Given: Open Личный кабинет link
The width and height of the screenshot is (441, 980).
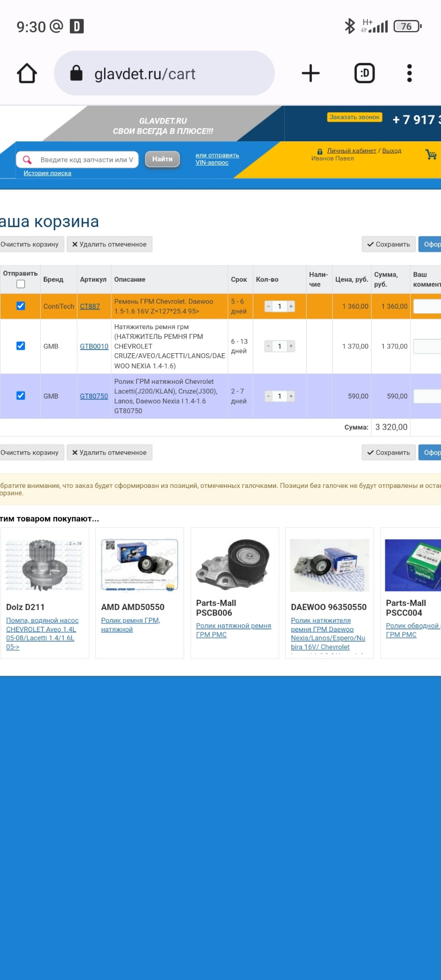Looking at the screenshot, I should pos(352,151).
